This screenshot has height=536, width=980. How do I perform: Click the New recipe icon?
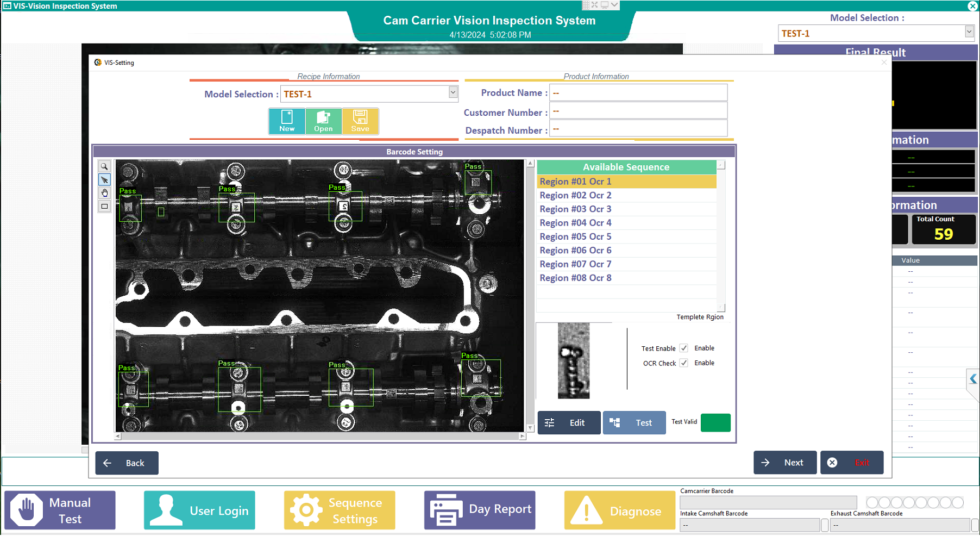(x=287, y=121)
